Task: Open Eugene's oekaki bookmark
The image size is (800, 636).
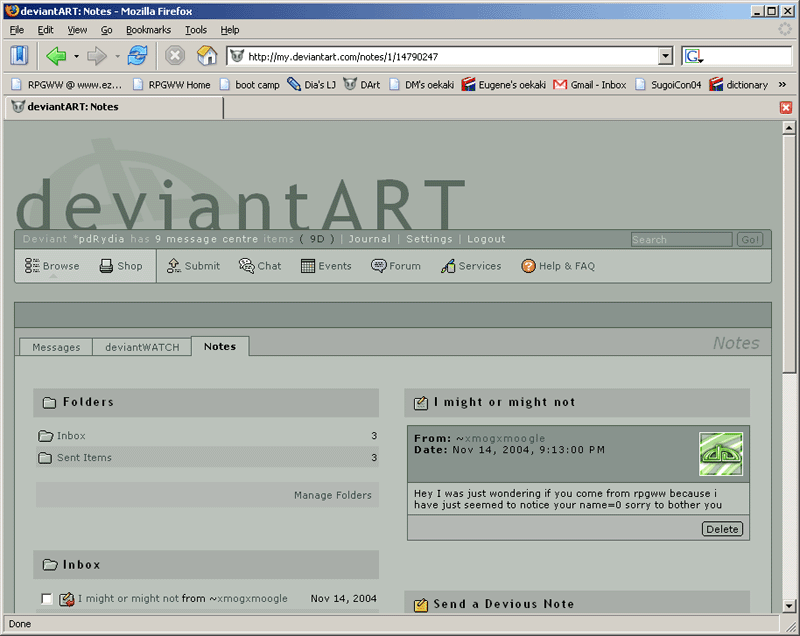Action: point(504,85)
